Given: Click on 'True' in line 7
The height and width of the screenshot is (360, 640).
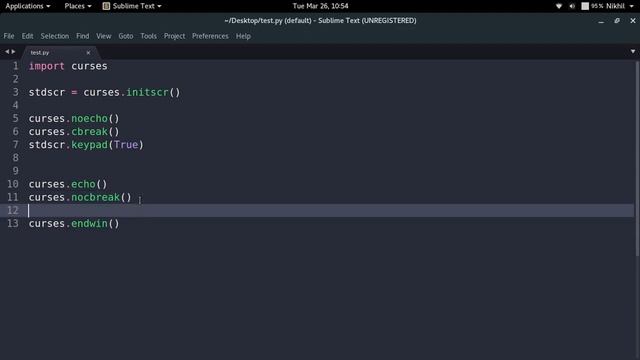Looking at the screenshot, I should 126,144.
